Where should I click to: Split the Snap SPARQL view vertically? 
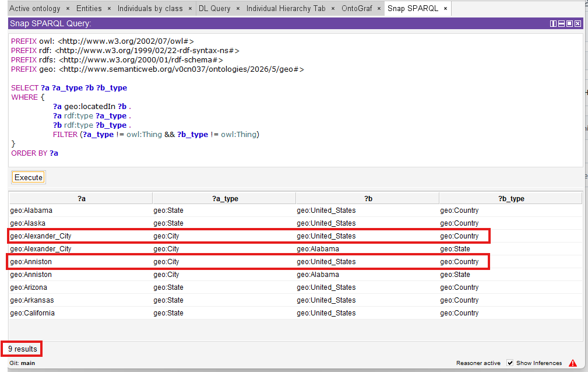pyautogui.click(x=553, y=24)
